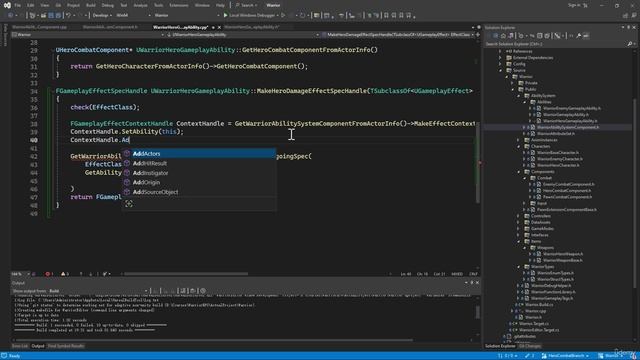Expand the Config folder
This screenshot has height=360, width=640.
[500, 64]
